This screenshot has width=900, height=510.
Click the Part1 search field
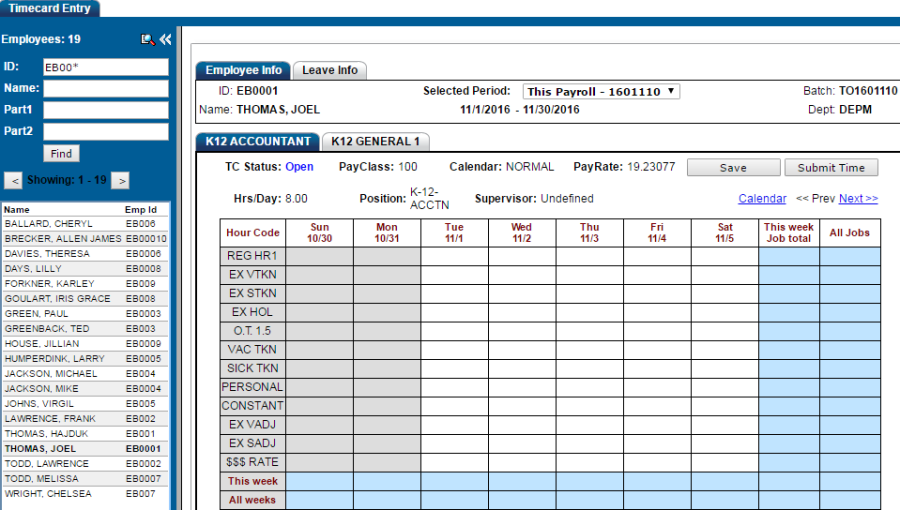click(105, 110)
